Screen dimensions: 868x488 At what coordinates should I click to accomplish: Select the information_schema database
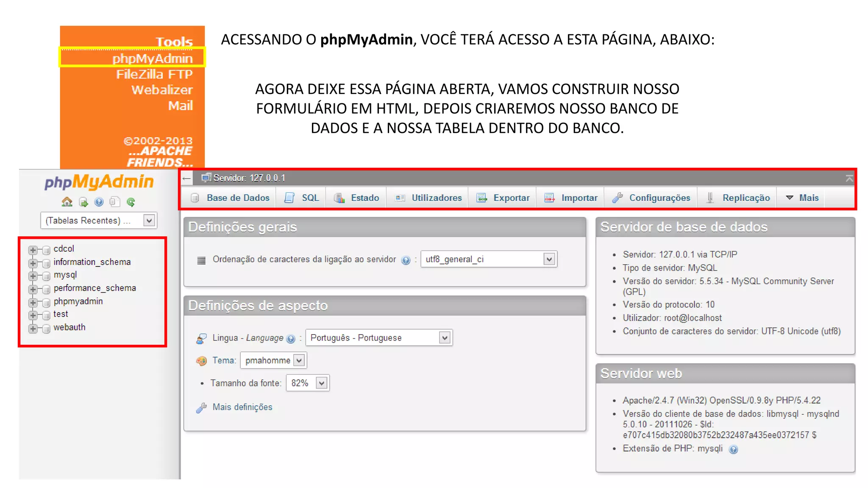click(x=92, y=262)
